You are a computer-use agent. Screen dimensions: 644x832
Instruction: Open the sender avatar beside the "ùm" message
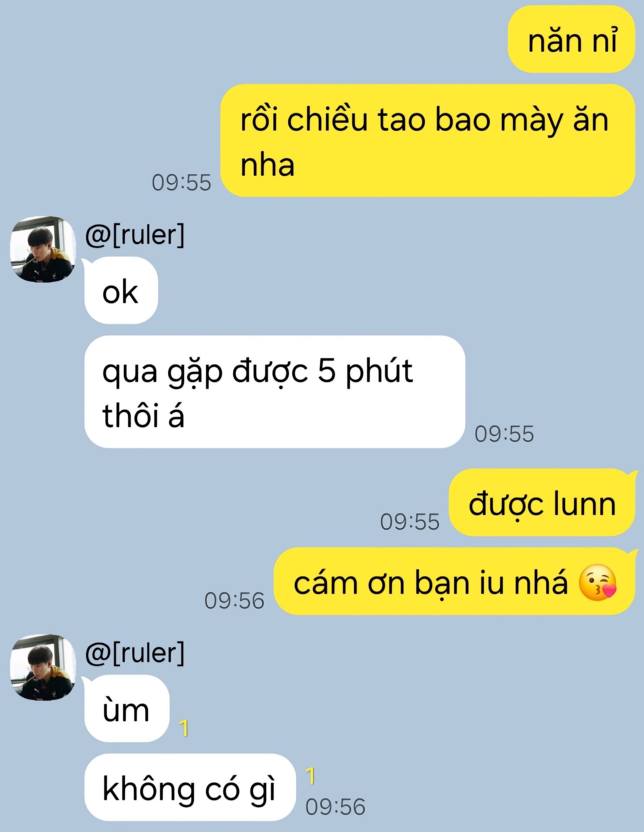(x=43, y=667)
